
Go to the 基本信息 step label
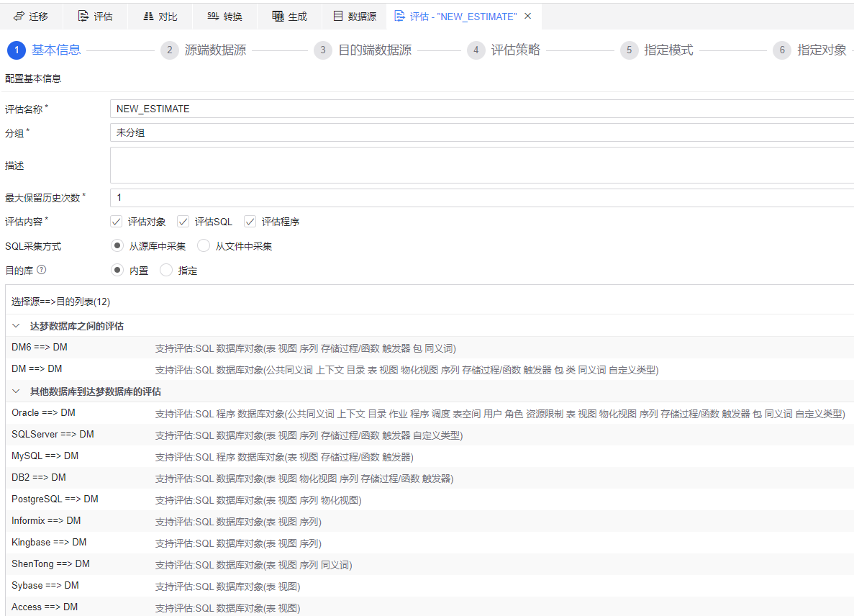click(x=56, y=50)
